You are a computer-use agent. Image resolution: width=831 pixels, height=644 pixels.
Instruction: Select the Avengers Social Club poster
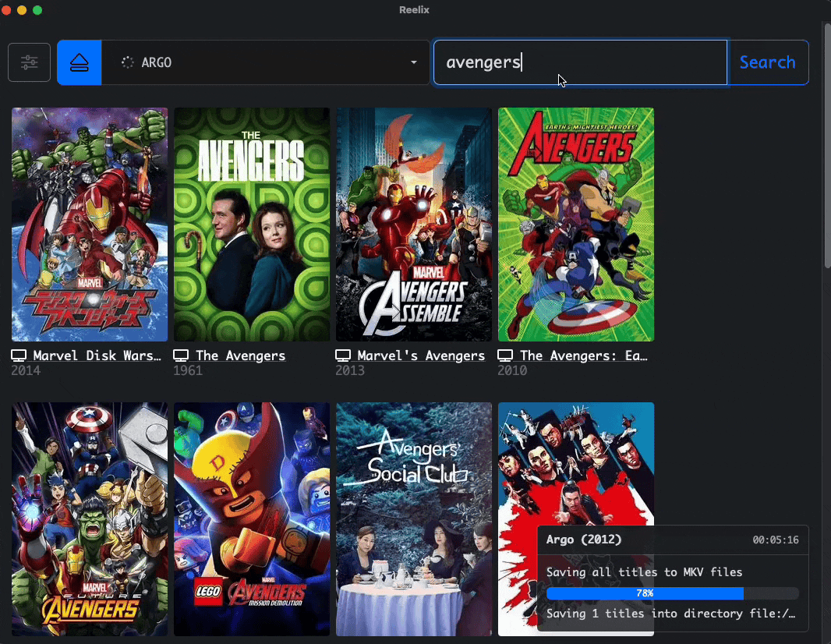click(x=414, y=519)
